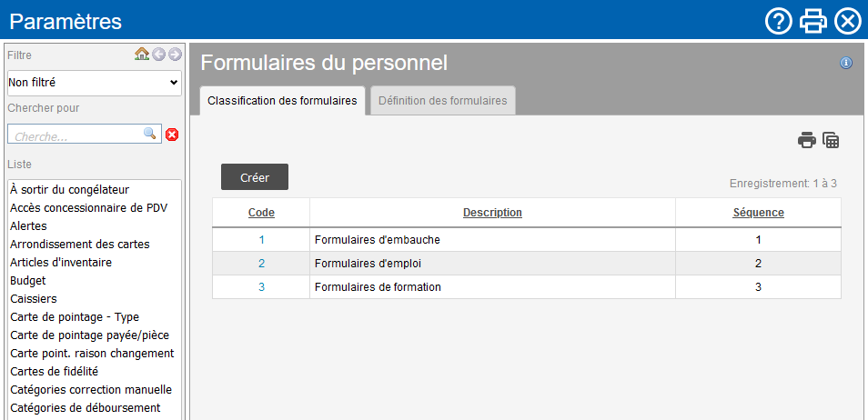Click the export table icon beside printer
This screenshot has height=420, width=868.
831,140
